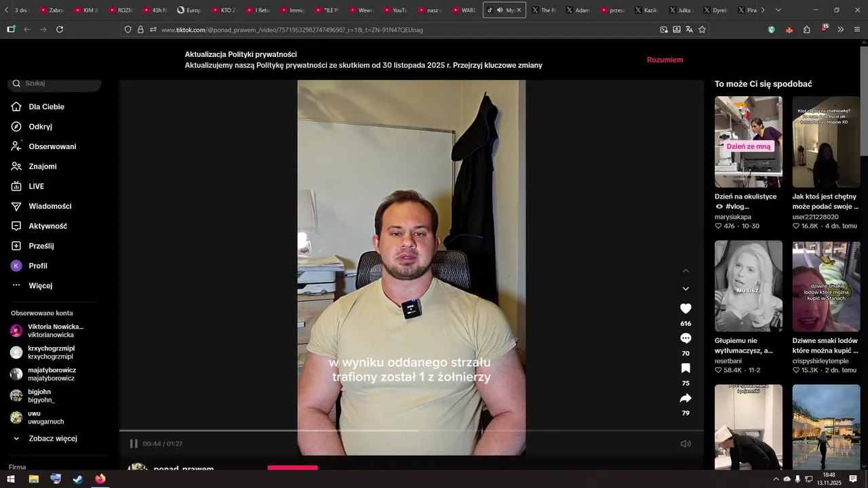Open krxychogrzmipl followed account
The height and width of the screenshot is (488, 868).
(43, 352)
